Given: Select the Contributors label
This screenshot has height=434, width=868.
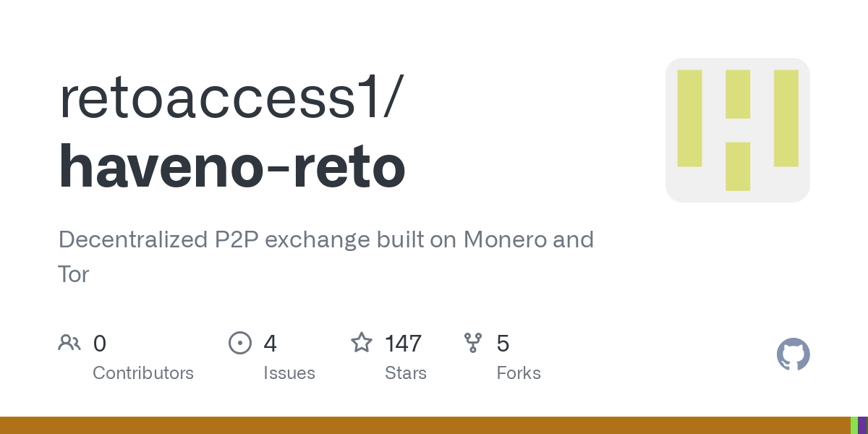Looking at the screenshot, I should click(143, 373).
